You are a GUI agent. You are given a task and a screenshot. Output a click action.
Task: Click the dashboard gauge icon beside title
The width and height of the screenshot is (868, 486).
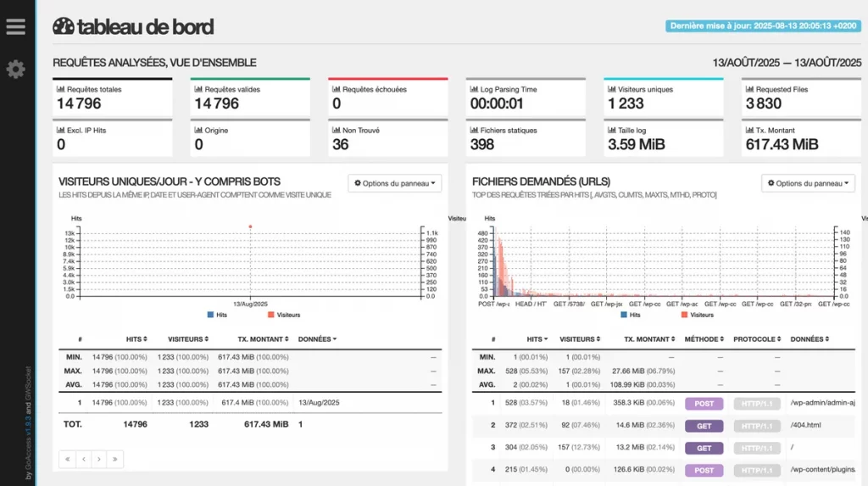64,26
